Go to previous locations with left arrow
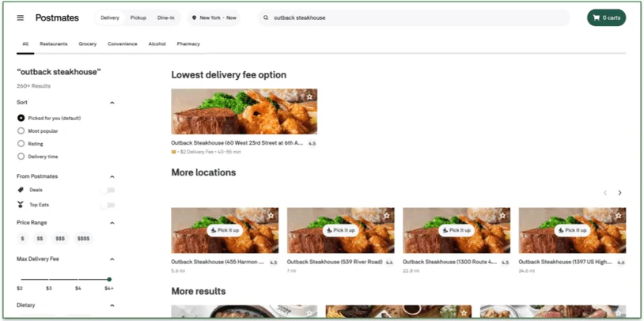Image resolution: width=644 pixels, height=321 pixels. [x=605, y=193]
